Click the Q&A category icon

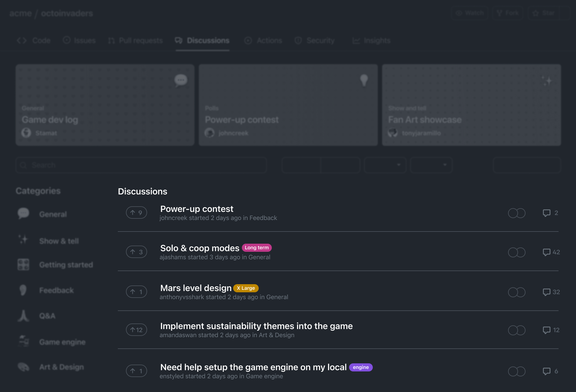23,316
